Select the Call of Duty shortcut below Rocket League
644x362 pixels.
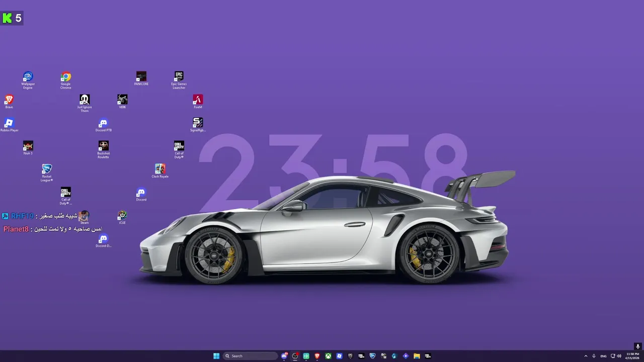tap(65, 196)
